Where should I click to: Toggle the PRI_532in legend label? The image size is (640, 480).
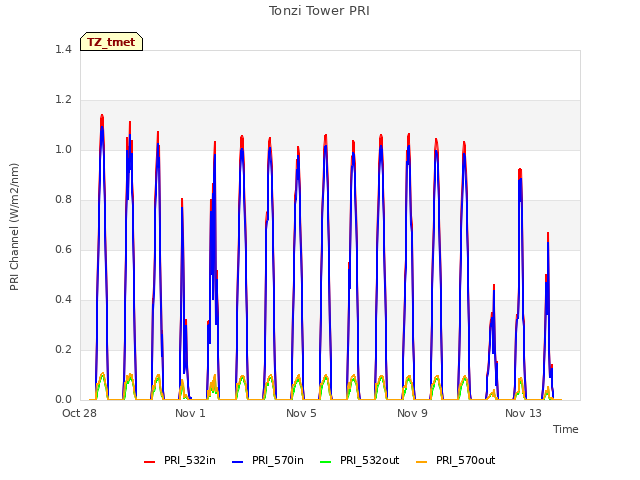(190, 460)
